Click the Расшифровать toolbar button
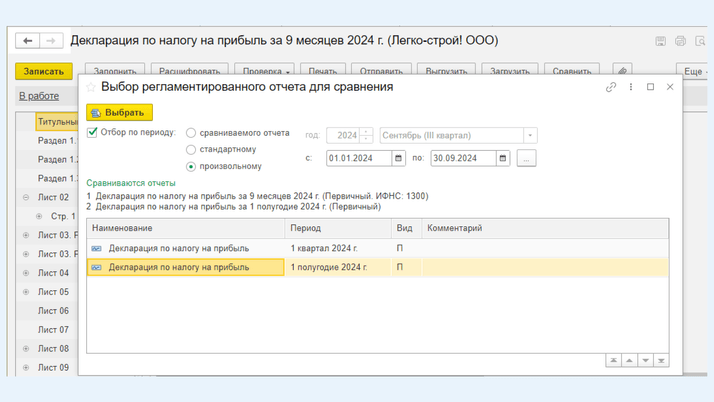Screen dimensions: 714x402 coord(189,71)
